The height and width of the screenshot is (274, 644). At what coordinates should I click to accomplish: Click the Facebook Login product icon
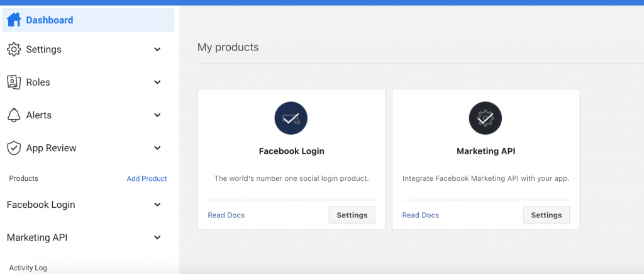(291, 118)
